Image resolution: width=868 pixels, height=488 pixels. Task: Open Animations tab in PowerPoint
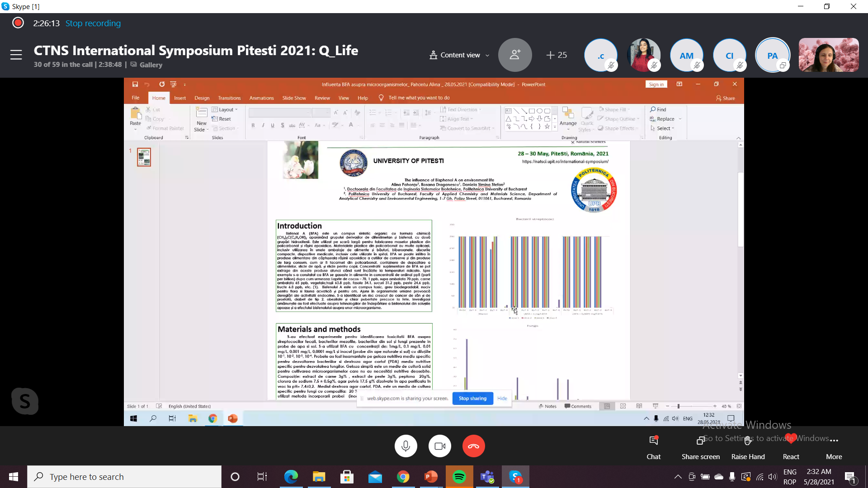pos(261,98)
